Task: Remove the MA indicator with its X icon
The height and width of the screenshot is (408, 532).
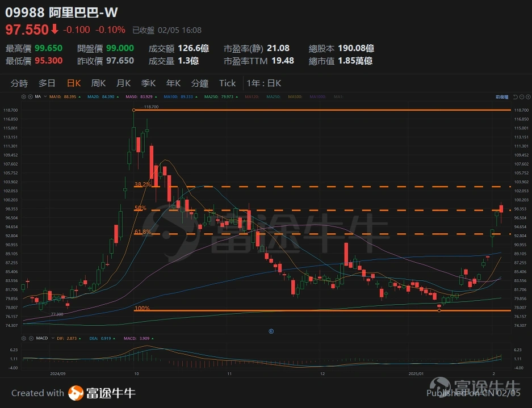Action: point(30,96)
